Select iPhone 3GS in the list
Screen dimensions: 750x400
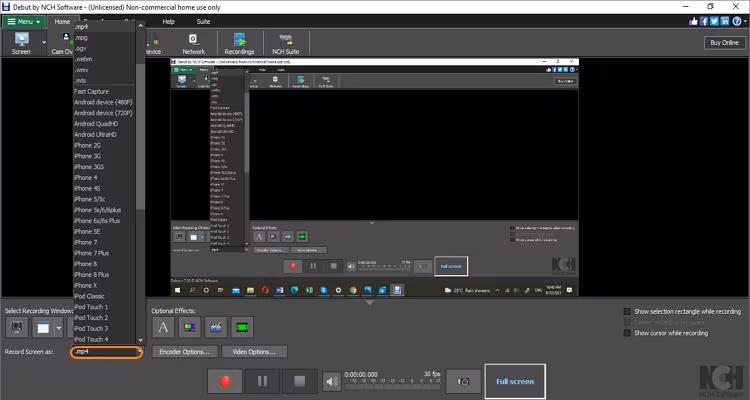click(x=104, y=167)
